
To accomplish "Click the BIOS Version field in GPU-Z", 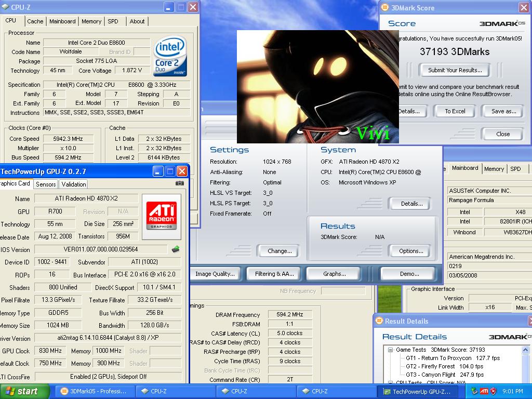I will [x=100, y=249].
